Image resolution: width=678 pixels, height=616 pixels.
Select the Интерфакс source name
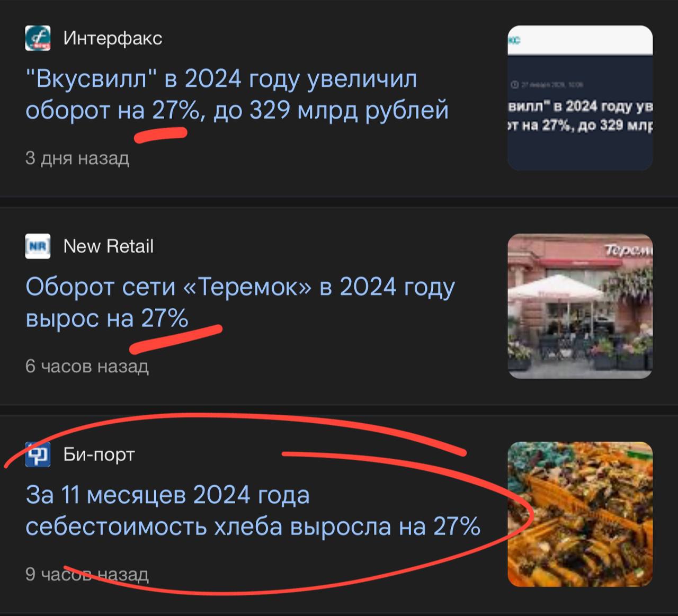[x=113, y=38]
